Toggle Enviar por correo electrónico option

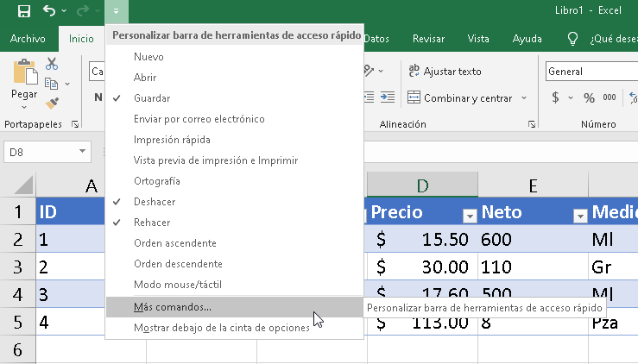[x=234, y=119]
